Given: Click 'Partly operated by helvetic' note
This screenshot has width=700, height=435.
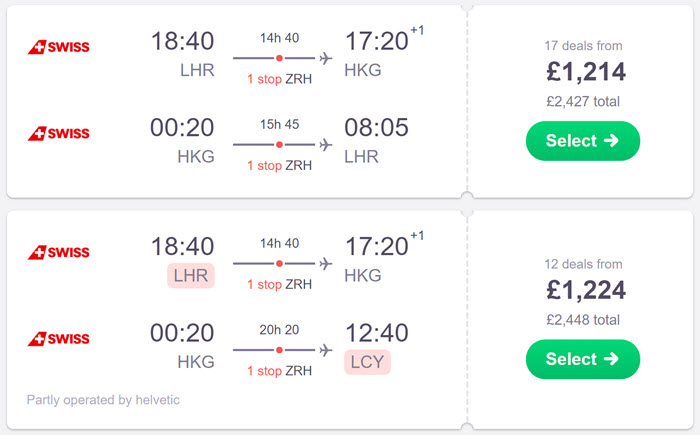Looking at the screenshot, I should click(103, 400).
